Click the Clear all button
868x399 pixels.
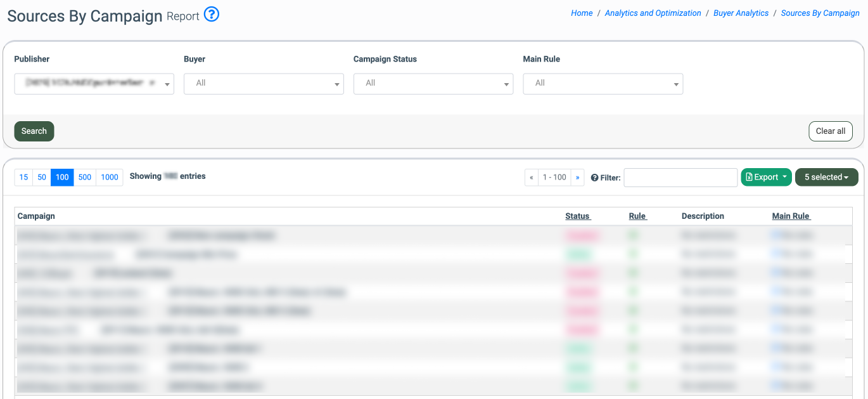[831, 131]
